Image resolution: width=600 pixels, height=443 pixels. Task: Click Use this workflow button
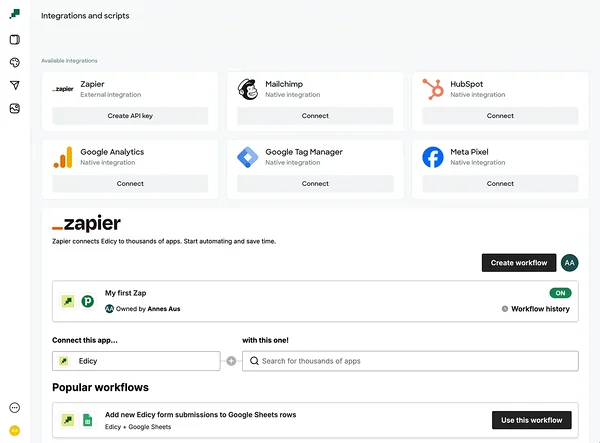pos(532,420)
